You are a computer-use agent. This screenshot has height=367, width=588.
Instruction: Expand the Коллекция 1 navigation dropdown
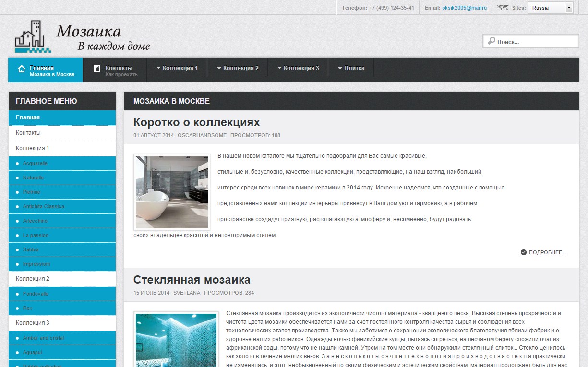pos(177,68)
